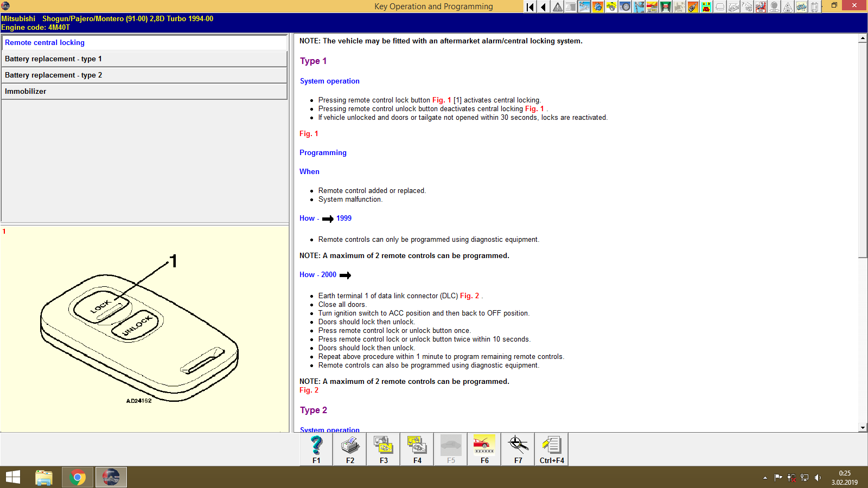Open vehicle selection with the F6 red car icon
The width and height of the screenshot is (868, 488).
pyautogui.click(x=483, y=449)
